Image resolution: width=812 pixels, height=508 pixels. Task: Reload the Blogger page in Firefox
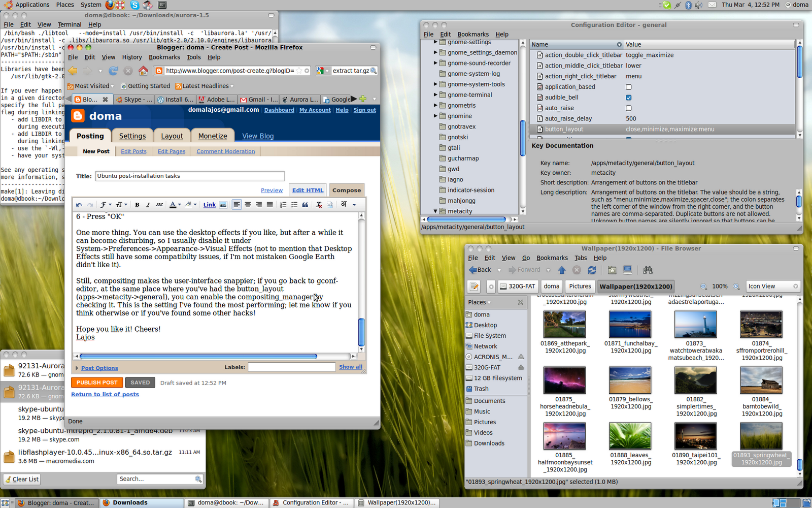[113, 71]
